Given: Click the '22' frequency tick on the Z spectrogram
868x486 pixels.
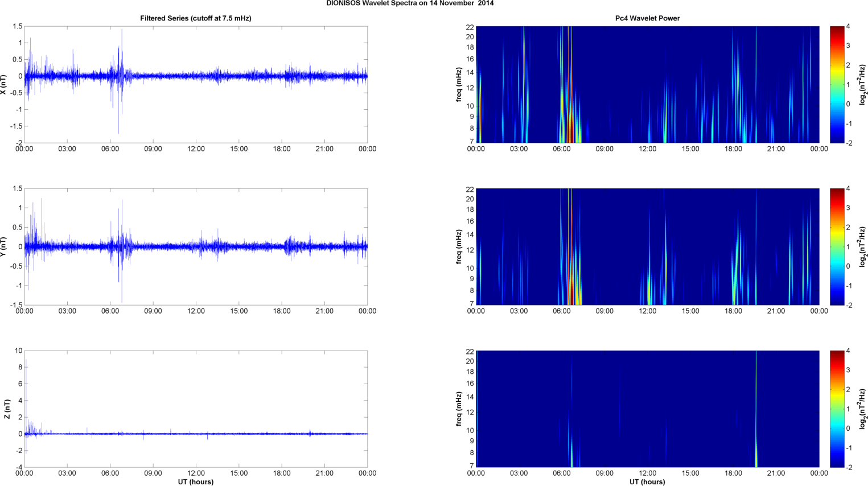Looking at the screenshot, I should tap(470, 351).
